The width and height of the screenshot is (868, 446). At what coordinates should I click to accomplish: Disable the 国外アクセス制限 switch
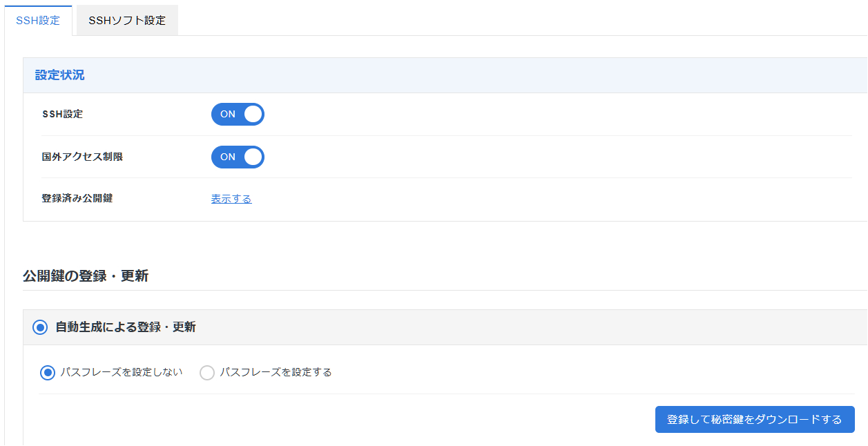coord(238,157)
